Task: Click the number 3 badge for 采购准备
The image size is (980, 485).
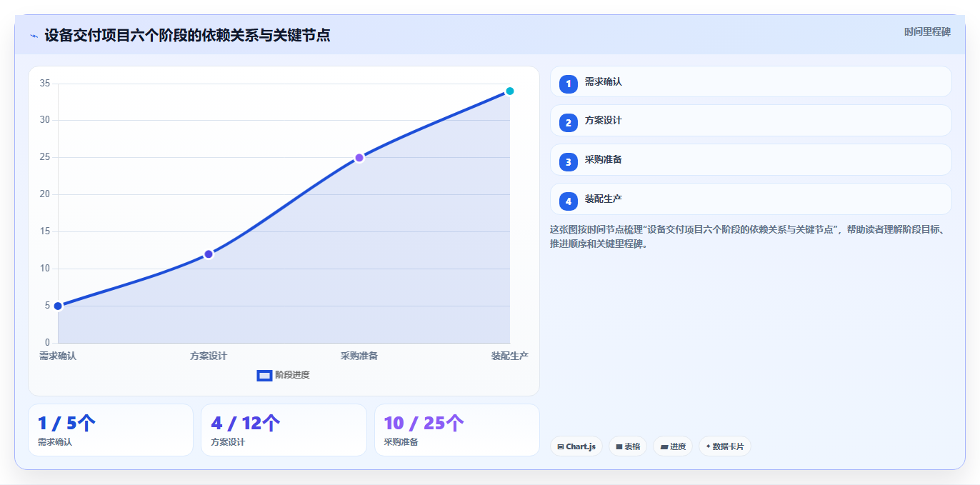Action: 569,162
